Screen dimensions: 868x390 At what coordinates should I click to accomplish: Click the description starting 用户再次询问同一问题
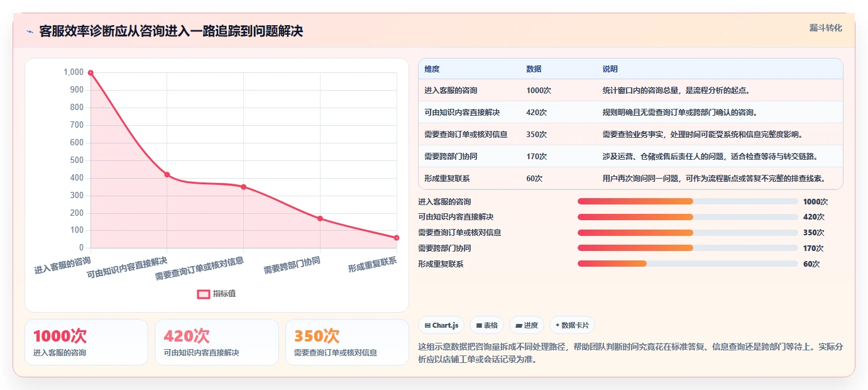(713, 179)
